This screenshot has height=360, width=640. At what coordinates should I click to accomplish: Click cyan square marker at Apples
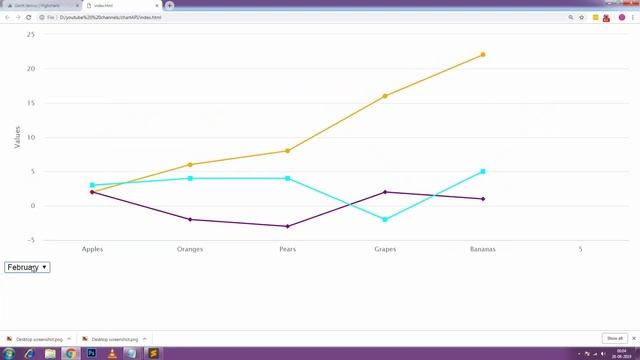tap(92, 185)
